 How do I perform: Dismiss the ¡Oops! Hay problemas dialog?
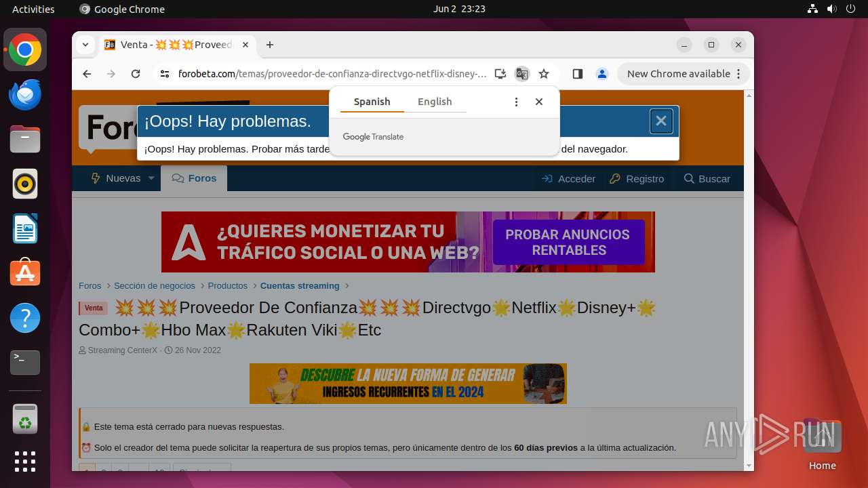tap(661, 121)
